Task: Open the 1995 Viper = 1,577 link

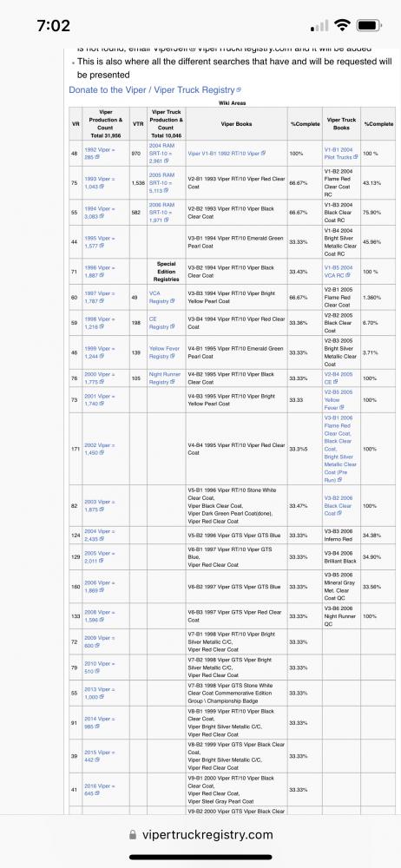Action: point(99,241)
